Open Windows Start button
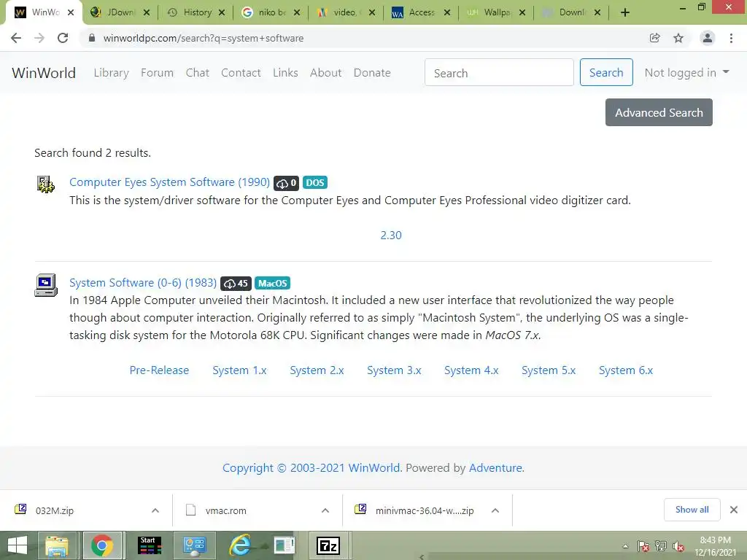Image resolution: width=747 pixels, height=560 pixels. point(18,545)
